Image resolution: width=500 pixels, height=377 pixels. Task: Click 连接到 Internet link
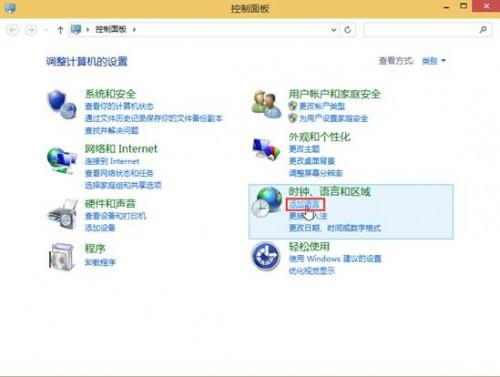coord(112,161)
